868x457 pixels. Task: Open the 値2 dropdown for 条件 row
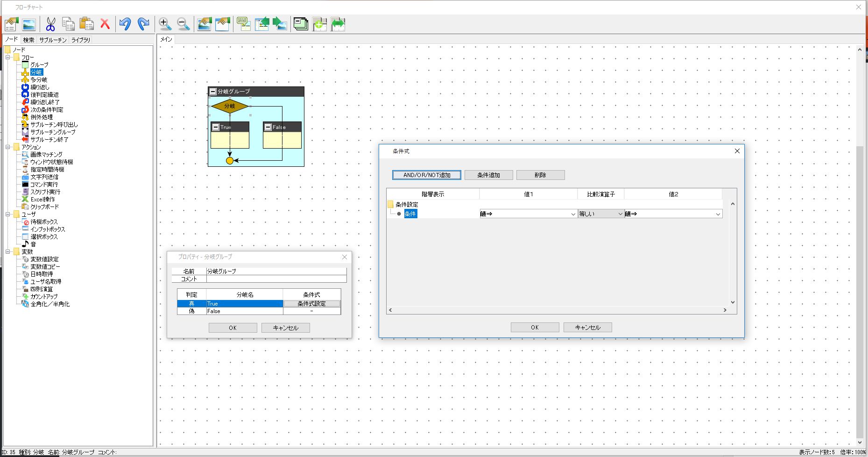718,214
